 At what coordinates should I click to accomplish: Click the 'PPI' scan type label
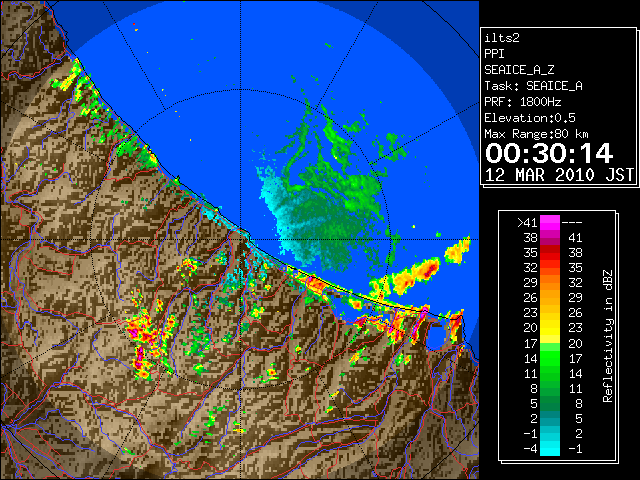[494, 54]
